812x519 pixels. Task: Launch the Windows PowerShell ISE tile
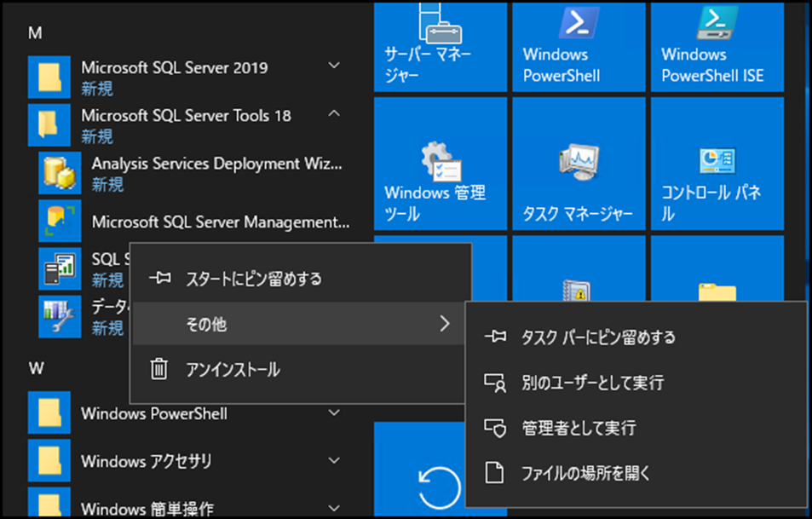coord(717,47)
